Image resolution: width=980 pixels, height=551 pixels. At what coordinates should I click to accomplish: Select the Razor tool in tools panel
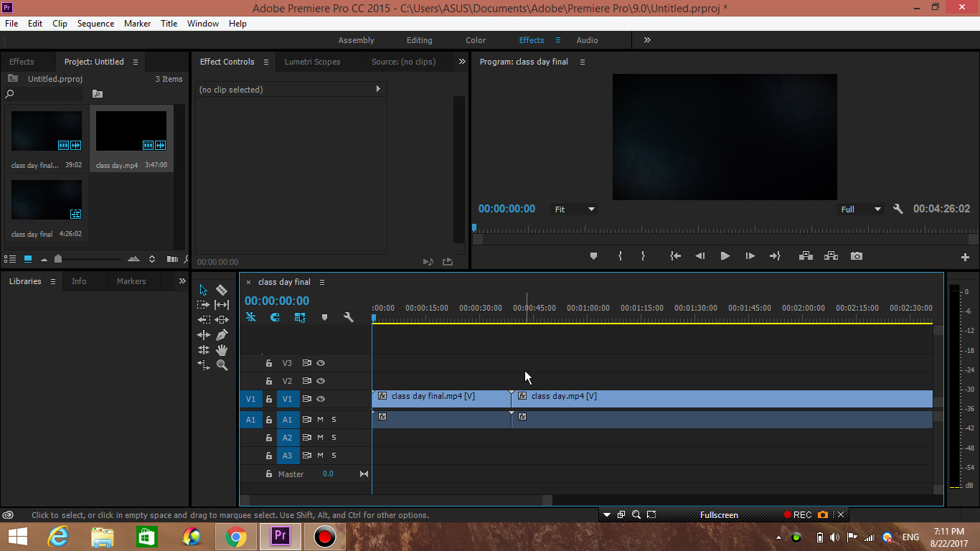(x=222, y=290)
